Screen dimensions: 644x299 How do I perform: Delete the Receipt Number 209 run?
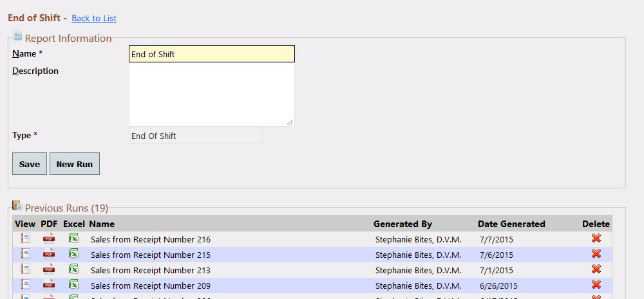[x=596, y=285]
